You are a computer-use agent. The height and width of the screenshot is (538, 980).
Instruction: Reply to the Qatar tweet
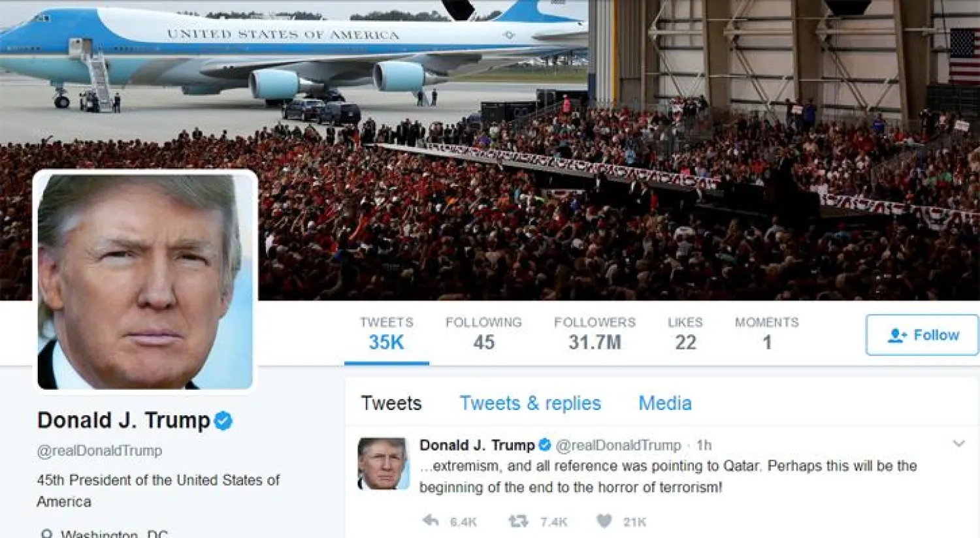click(x=431, y=521)
